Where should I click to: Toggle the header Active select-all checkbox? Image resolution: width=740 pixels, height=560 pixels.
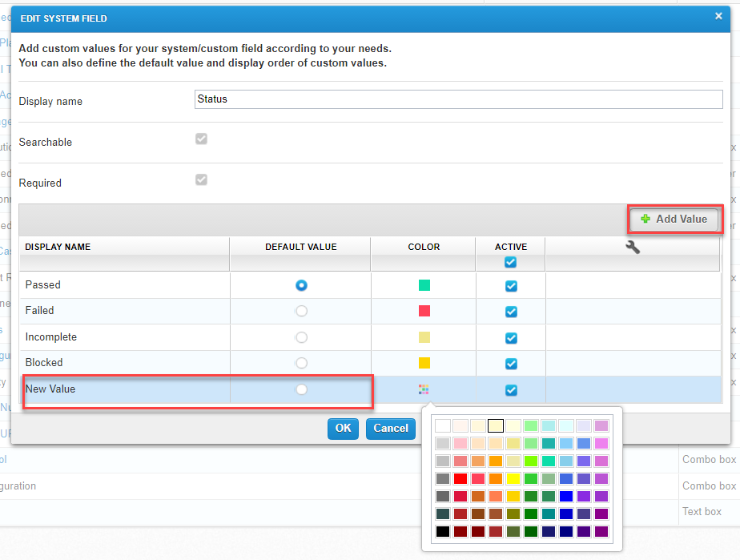[x=510, y=262]
